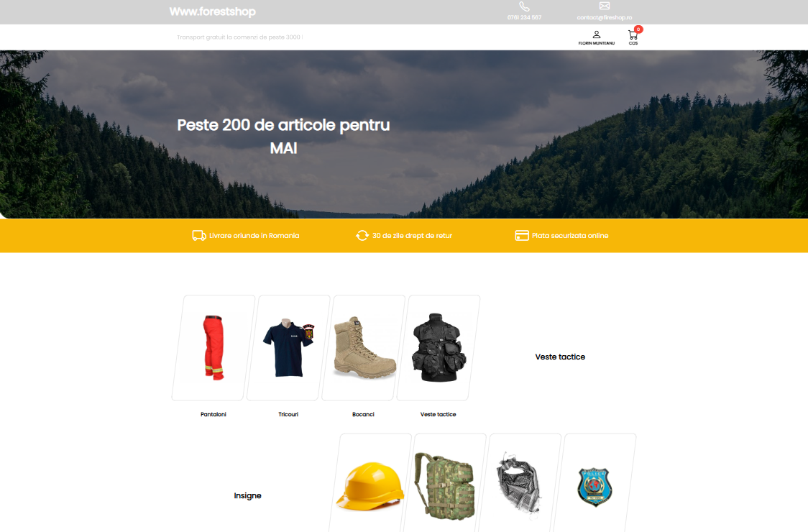This screenshot has width=808, height=532.
Task: Open the shopping cart icon
Action: point(633,35)
